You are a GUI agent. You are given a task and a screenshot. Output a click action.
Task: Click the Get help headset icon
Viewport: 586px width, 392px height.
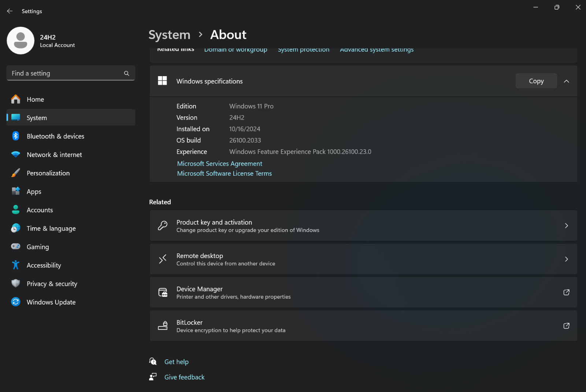153,362
